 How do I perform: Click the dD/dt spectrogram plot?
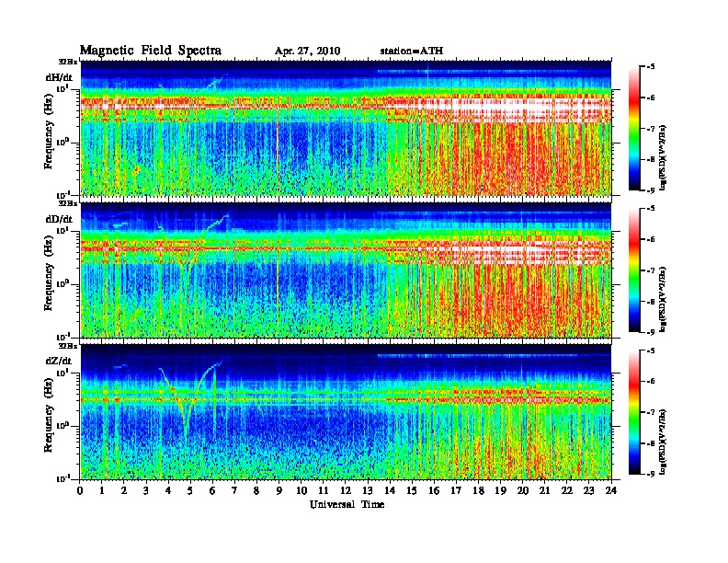click(x=346, y=270)
